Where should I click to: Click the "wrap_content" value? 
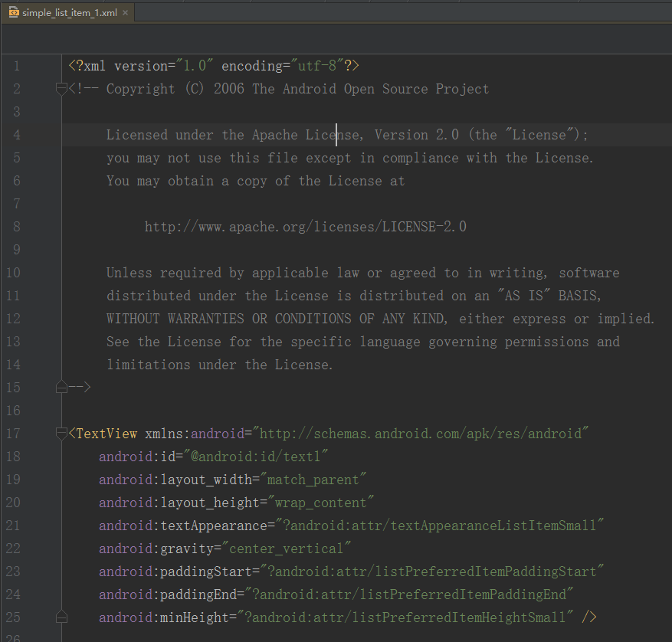320,503
